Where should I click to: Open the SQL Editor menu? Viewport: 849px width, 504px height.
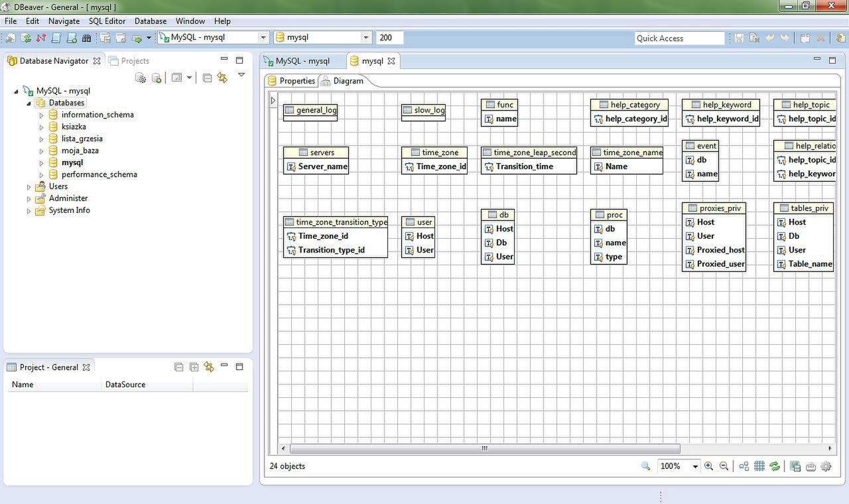(x=107, y=21)
